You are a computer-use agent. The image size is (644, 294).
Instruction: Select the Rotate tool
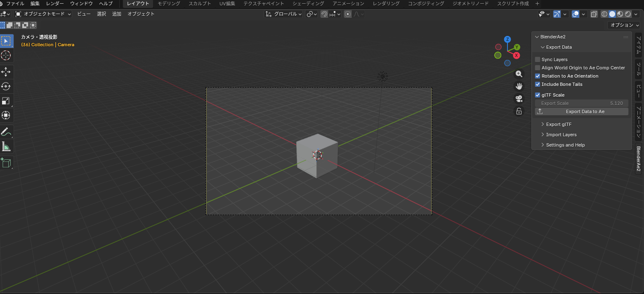(x=6, y=86)
